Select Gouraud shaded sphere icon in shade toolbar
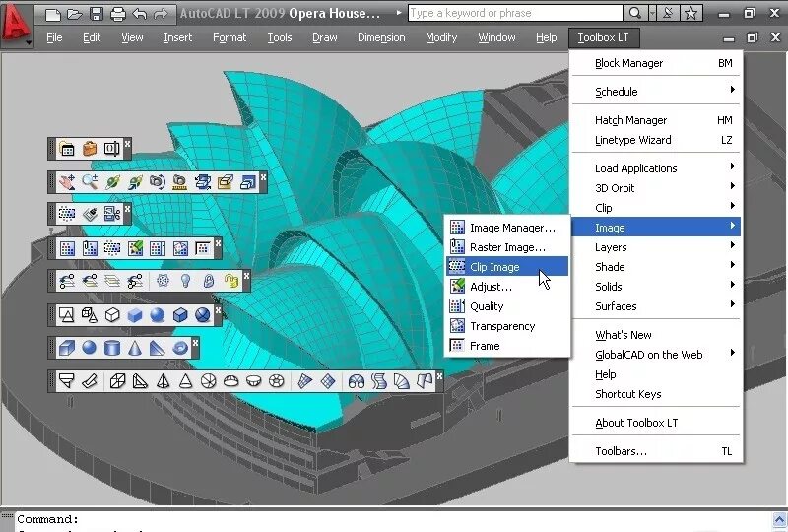The width and height of the screenshot is (788, 532). (x=158, y=315)
